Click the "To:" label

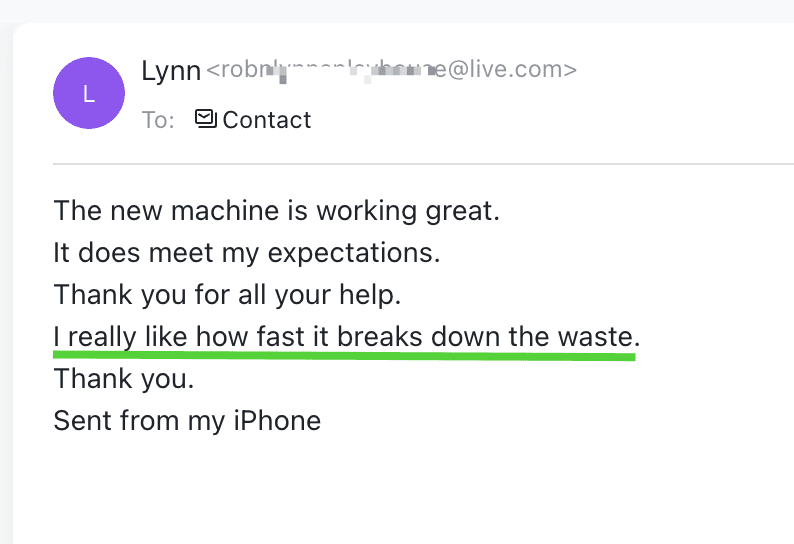point(158,120)
